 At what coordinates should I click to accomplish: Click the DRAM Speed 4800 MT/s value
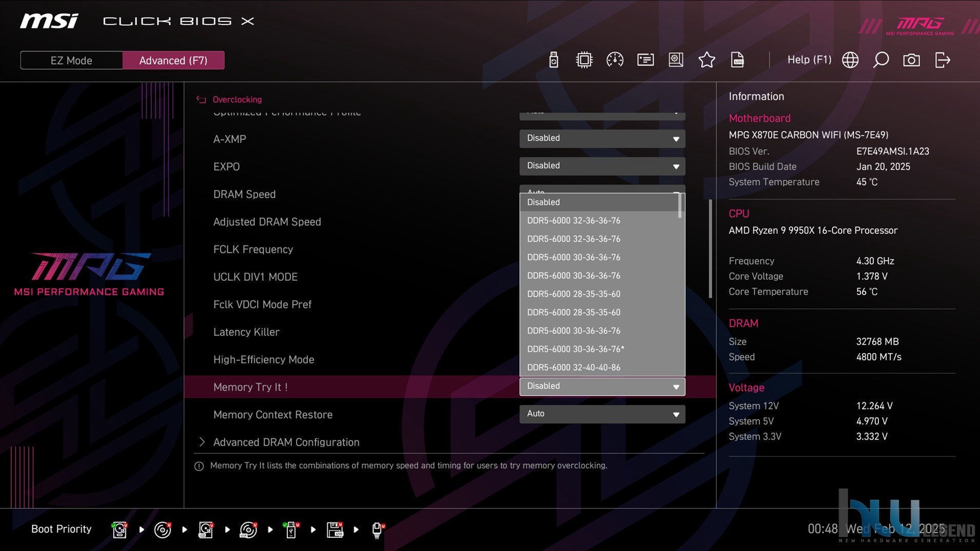click(x=878, y=357)
